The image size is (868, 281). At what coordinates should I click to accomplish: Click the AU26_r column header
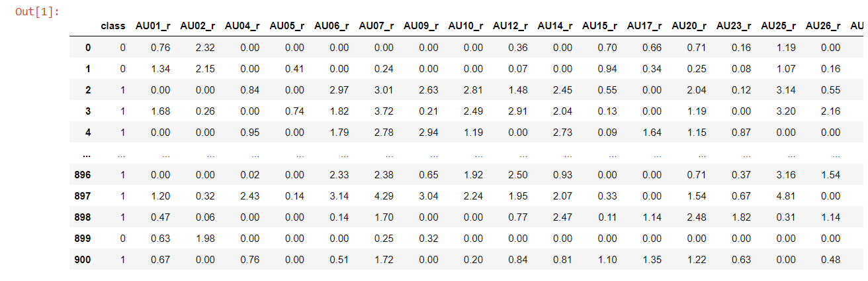[x=823, y=26]
